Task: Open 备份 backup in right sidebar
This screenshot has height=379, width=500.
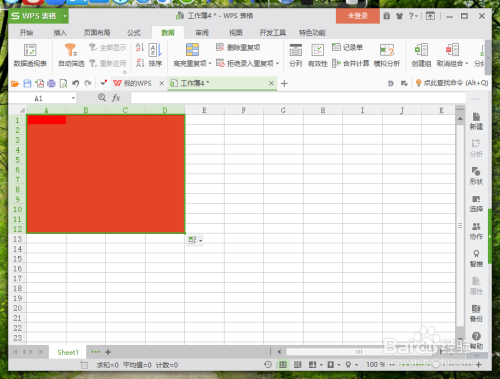Action: (x=476, y=313)
